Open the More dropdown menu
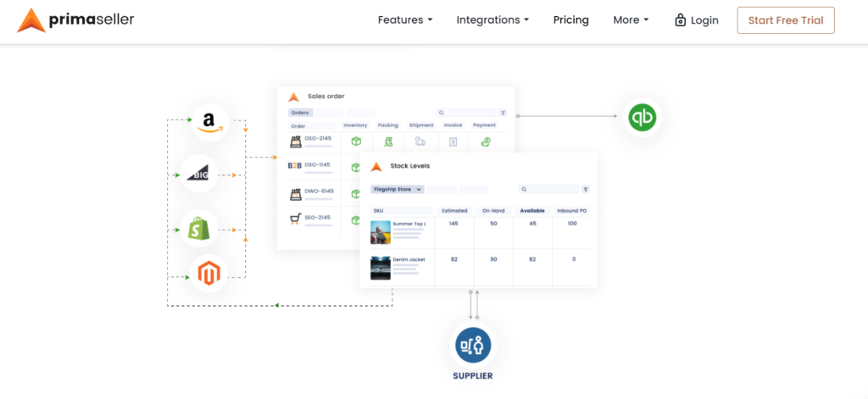Screen dimensions: 868x399 tap(631, 20)
